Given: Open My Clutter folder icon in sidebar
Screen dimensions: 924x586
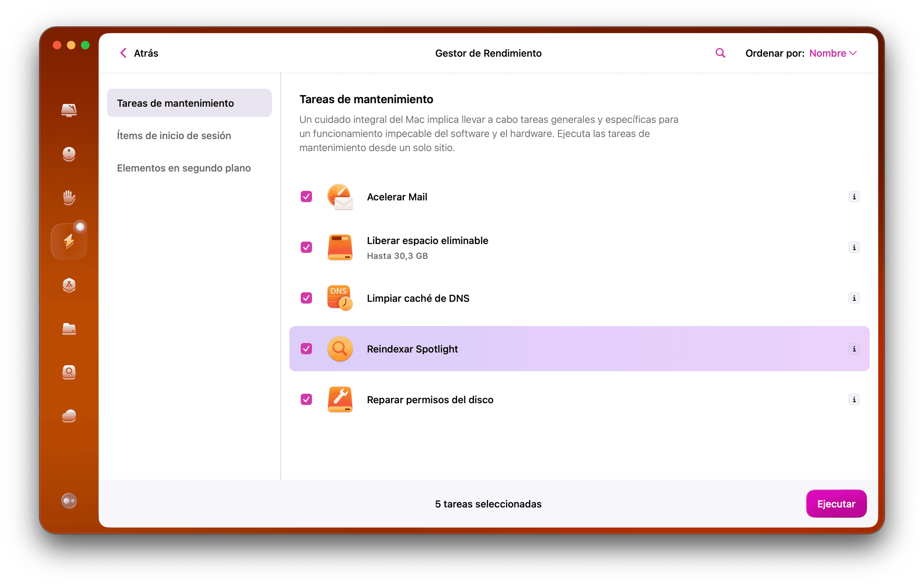Looking at the screenshot, I should (69, 329).
